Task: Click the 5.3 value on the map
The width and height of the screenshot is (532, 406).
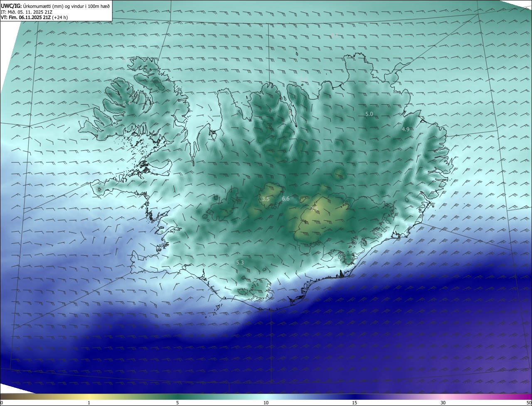Action: coord(240,262)
